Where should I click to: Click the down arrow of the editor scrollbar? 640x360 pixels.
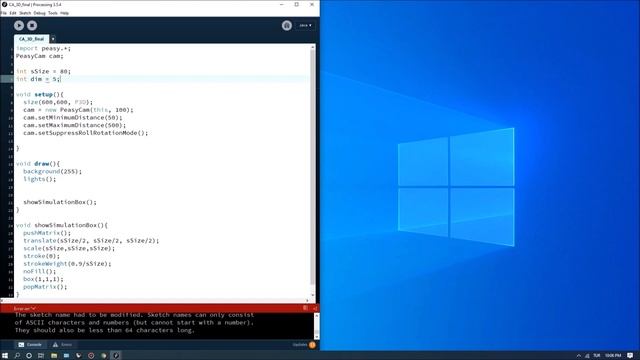(x=313, y=295)
